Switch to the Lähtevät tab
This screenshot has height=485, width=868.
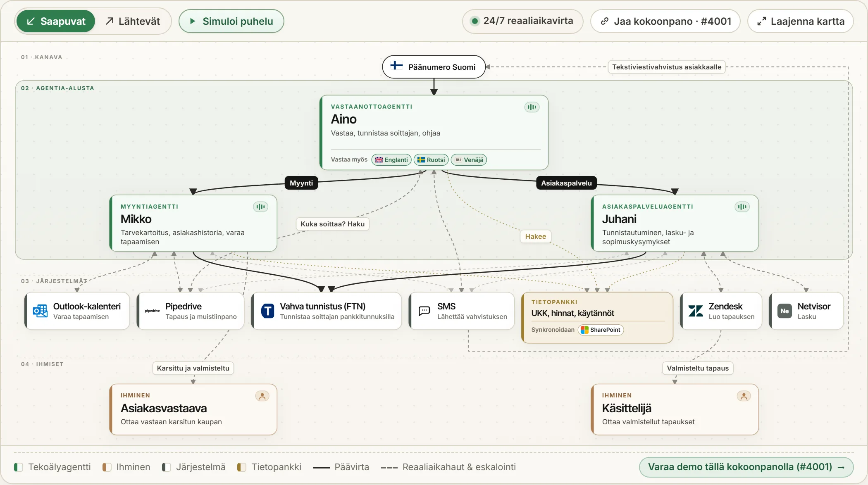coord(133,21)
